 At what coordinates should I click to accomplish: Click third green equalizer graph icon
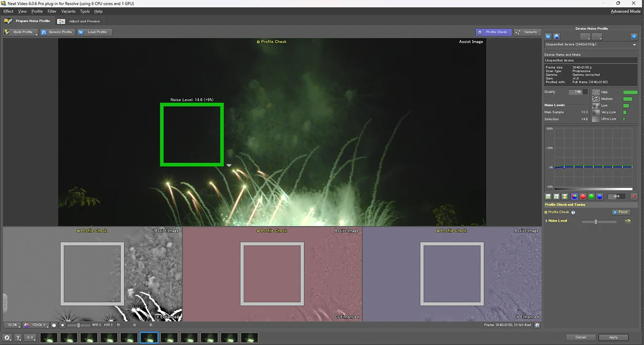pos(565,197)
